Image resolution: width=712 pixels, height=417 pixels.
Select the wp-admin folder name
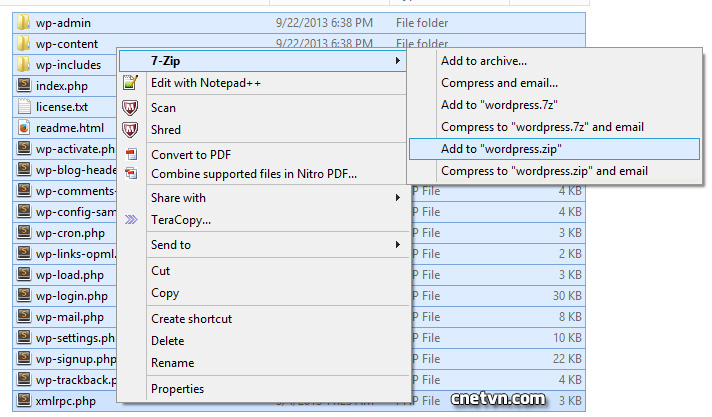(63, 23)
